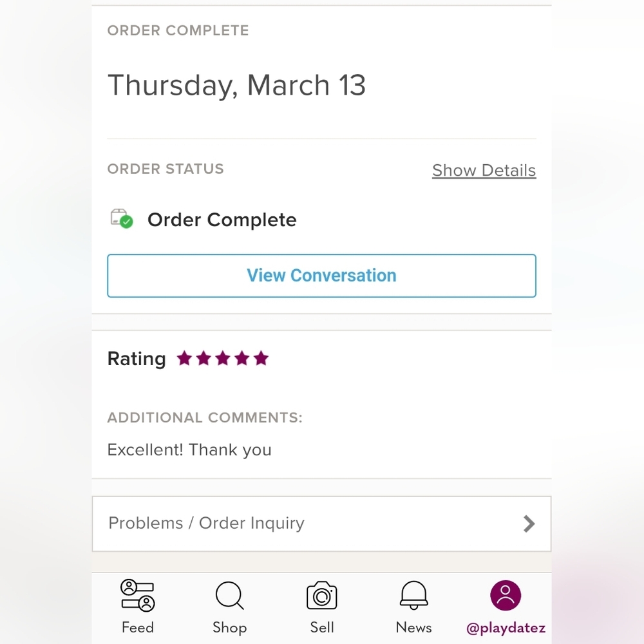Screen dimensions: 644x644
Task: Tap the Shop label in bottom bar
Action: point(230,627)
